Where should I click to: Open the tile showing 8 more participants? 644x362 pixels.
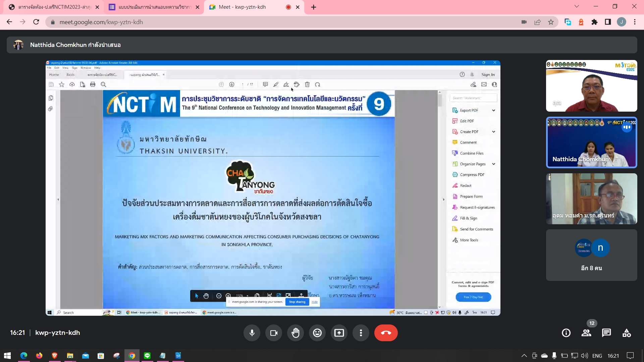pos(591,255)
